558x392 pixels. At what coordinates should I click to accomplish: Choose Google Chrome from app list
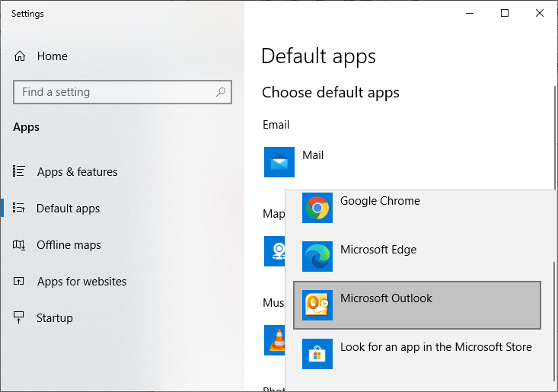tap(417, 208)
